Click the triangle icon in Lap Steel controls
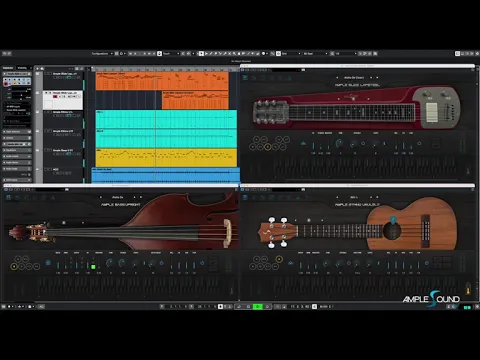Screen dimensions: 480x360 point(303,143)
